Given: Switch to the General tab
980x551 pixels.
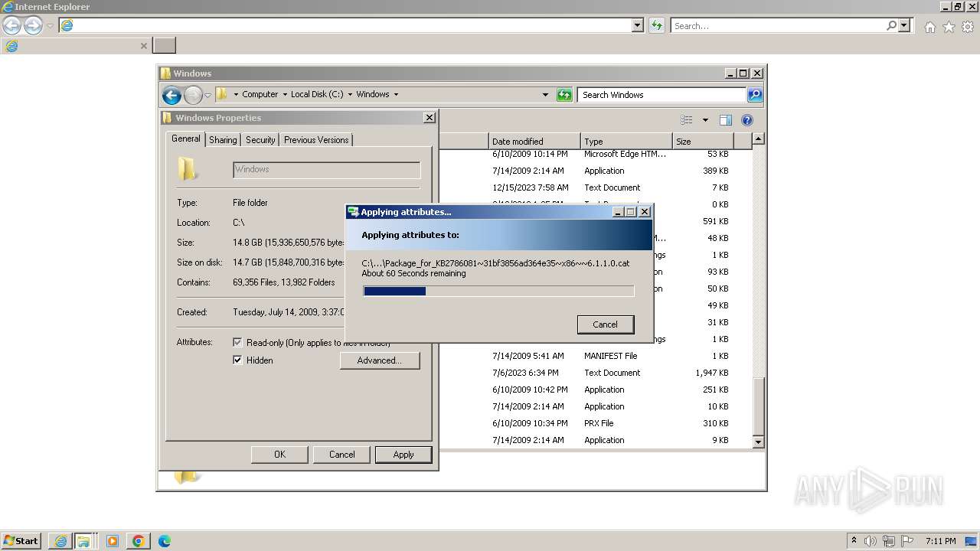Looking at the screenshot, I should pos(186,139).
